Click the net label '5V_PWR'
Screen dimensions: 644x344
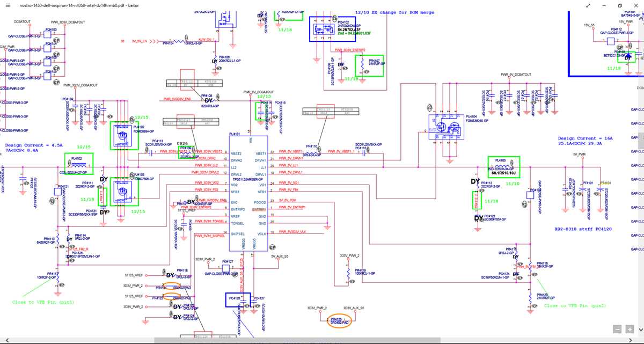tap(579, 155)
